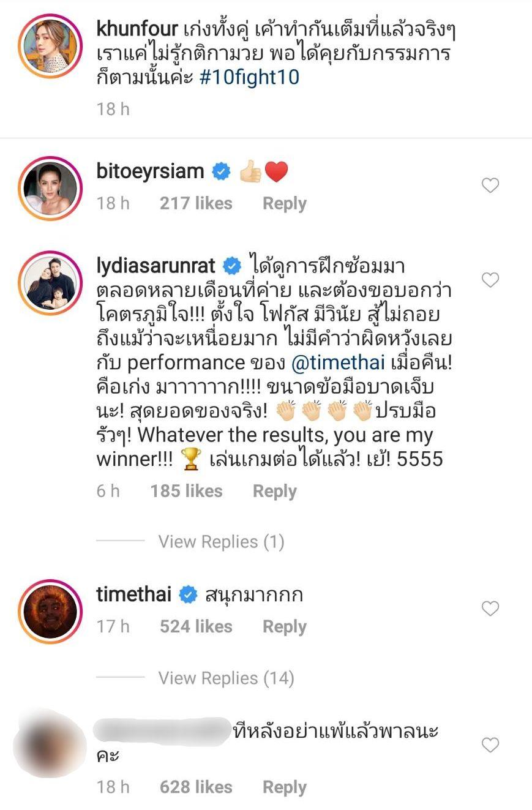Click the khunfour username
The image size is (532, 810).
point(137,31)
